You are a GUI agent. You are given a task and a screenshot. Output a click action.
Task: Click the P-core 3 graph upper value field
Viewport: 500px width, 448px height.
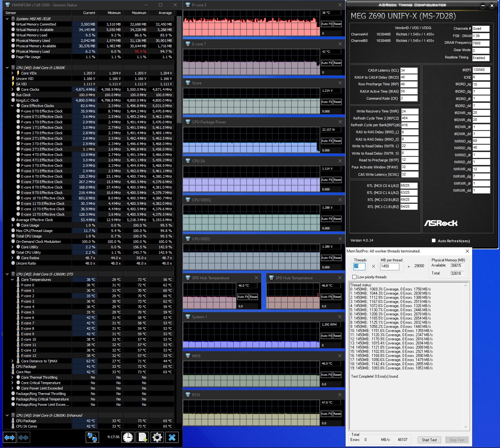pyautogui.click(x=331, y=13)
